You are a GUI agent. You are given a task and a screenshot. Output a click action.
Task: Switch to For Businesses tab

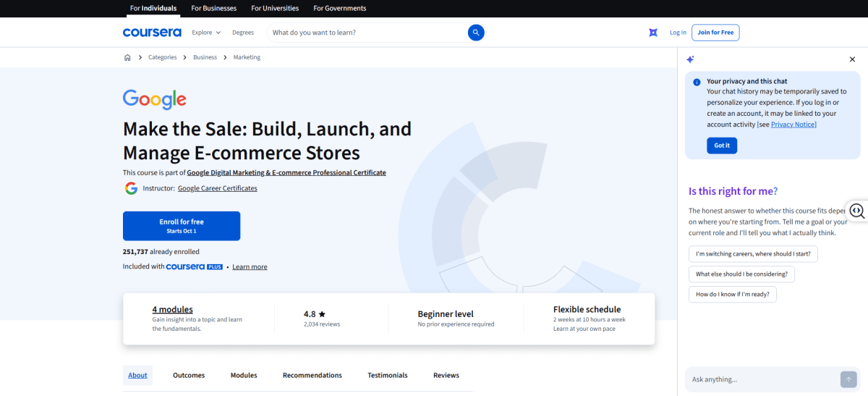214,9
